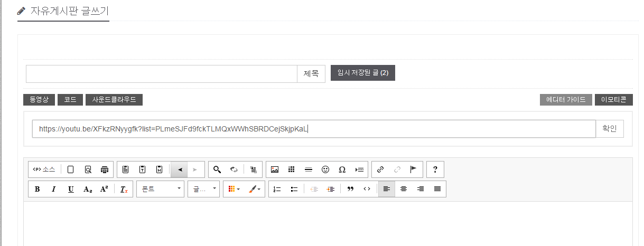Open the smiley insert icon

click(x=325, y=169)
